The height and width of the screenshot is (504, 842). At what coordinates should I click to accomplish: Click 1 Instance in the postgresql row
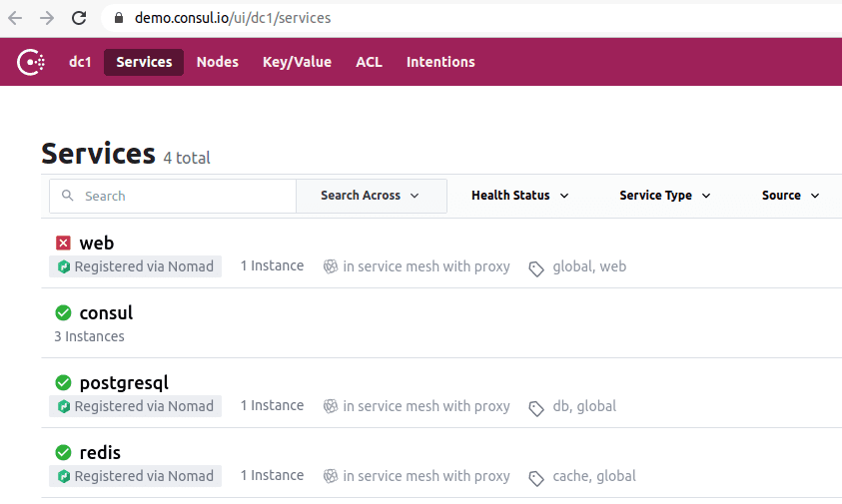pyautogui.click(x=272, y=405)
